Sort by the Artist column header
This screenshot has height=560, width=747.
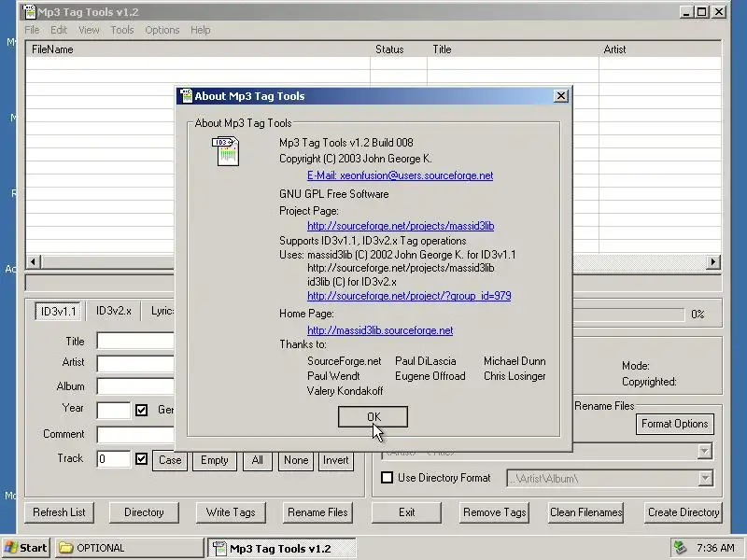pos(660,49)
